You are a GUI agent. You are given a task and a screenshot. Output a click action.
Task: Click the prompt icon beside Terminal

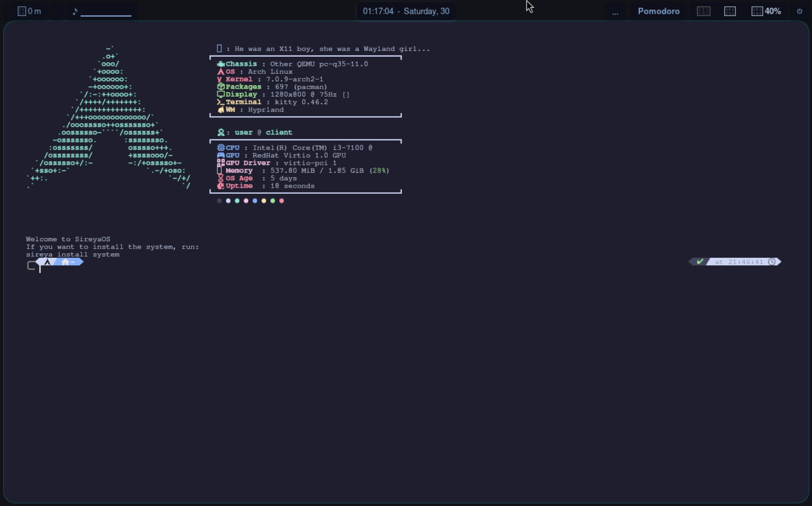tap(221, 102)
